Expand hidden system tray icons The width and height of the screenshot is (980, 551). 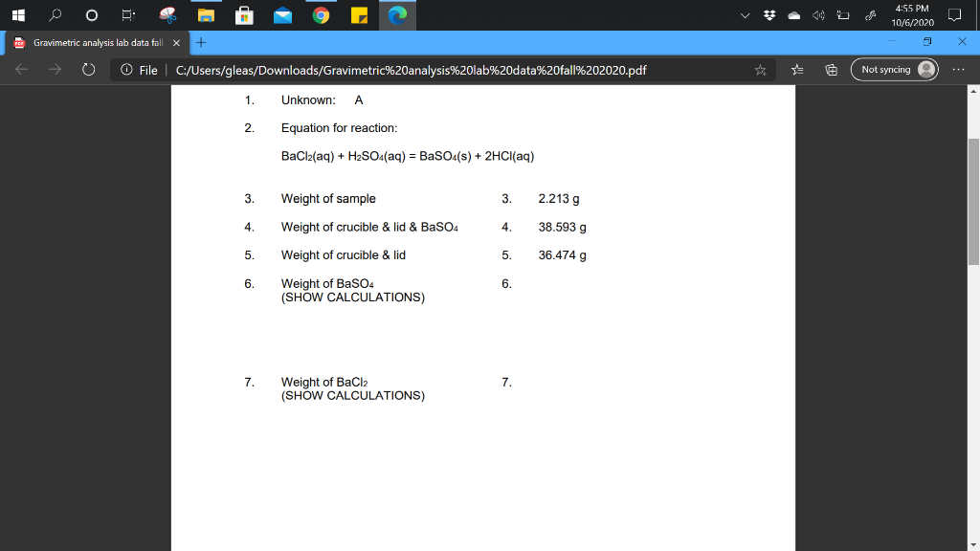[744, 14]
